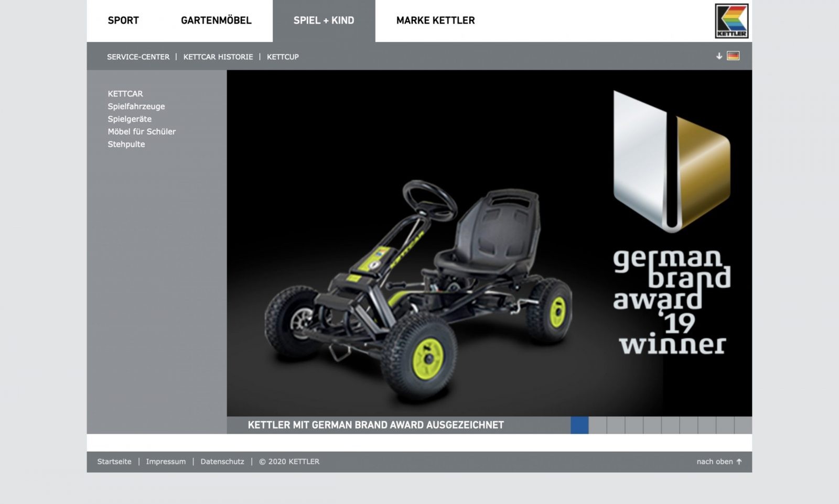This screenshot has width=839, height=504.
Task: Click the banner caption about German Brand Award
Action: (375, 425)
